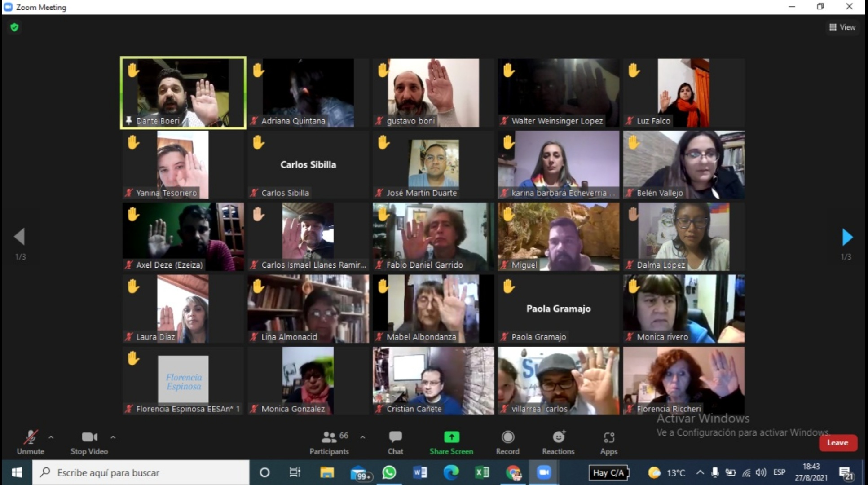Select Dante Boeri's video tile
The image size is (868, 485).
pos(183,93)
